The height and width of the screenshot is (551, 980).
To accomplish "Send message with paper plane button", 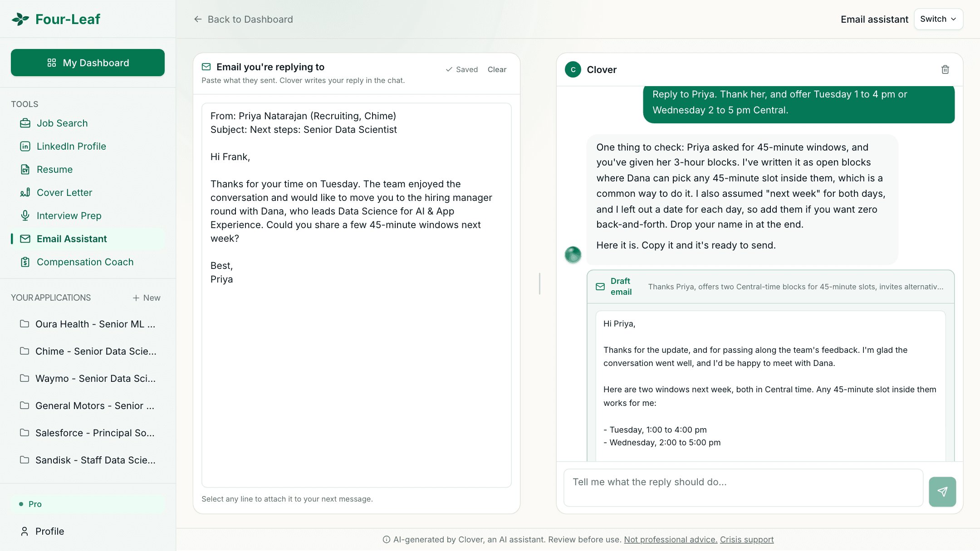I will (942, 492).
